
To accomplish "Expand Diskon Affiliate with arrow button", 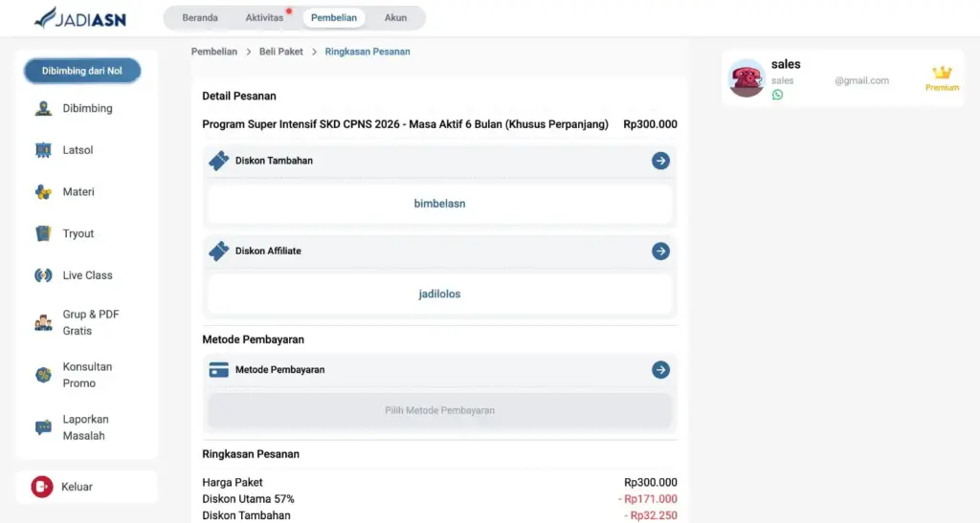I will 660,251.
